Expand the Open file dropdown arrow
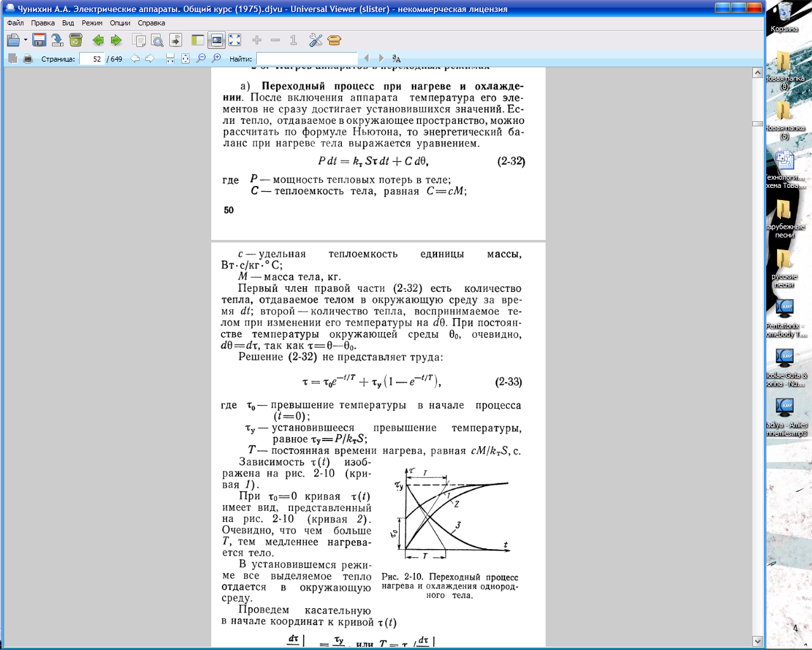The height and width of the screenshot is (650, 812). pos(25,40)
